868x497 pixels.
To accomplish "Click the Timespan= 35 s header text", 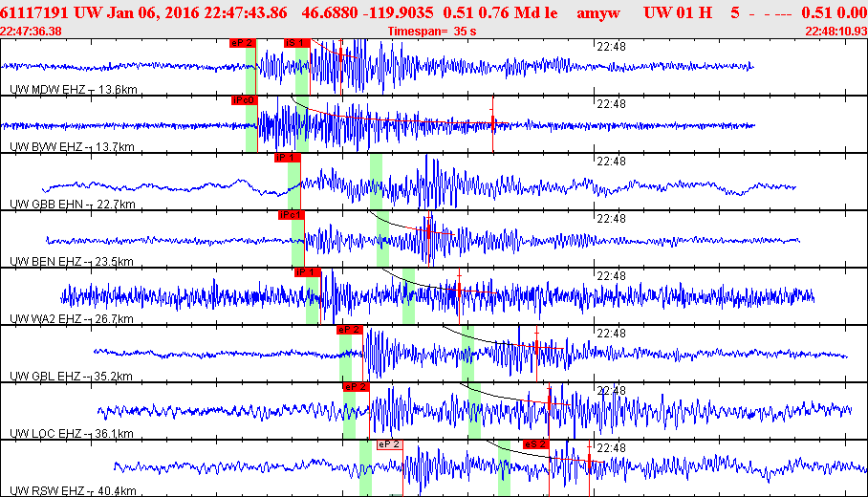I will [x=431, y=31].
